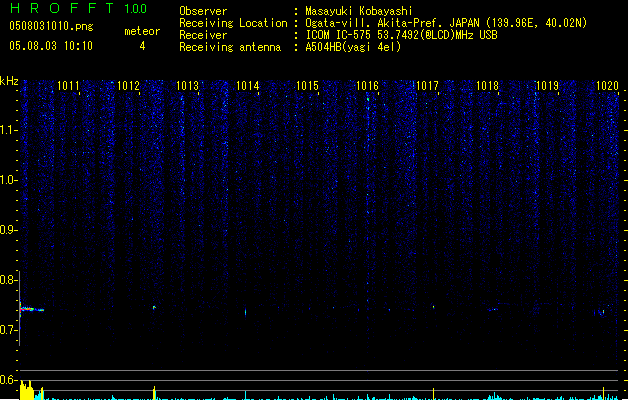Click the 1013 time marker
Viewport: 629px width, 400px height.
188,86
